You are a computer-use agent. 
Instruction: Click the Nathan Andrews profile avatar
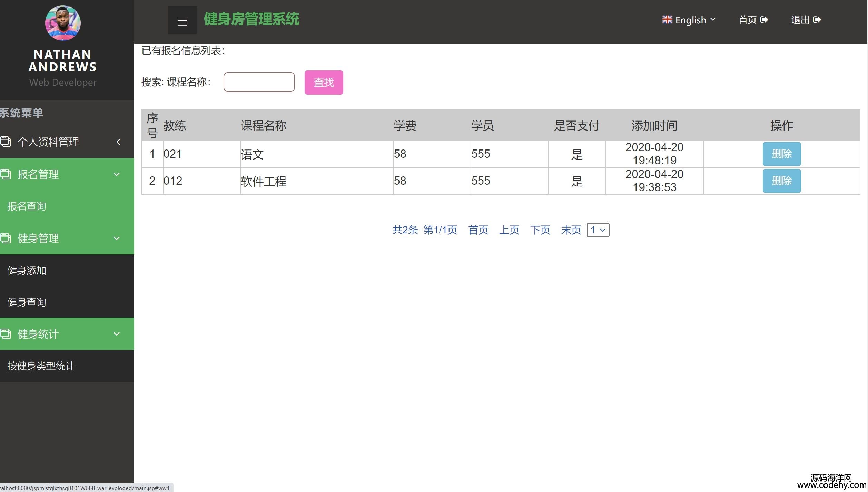pos(63,23)
